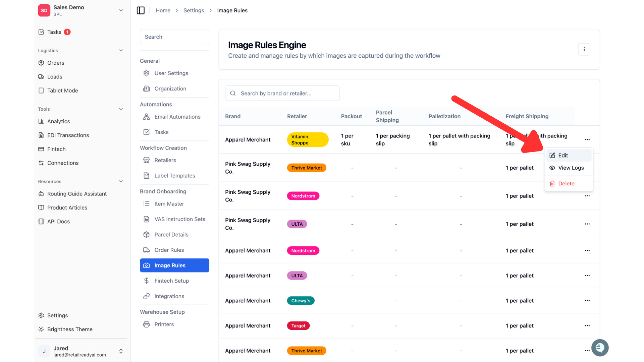Collapse the Tools section
The image size is (644, 362).
(121, 109)
